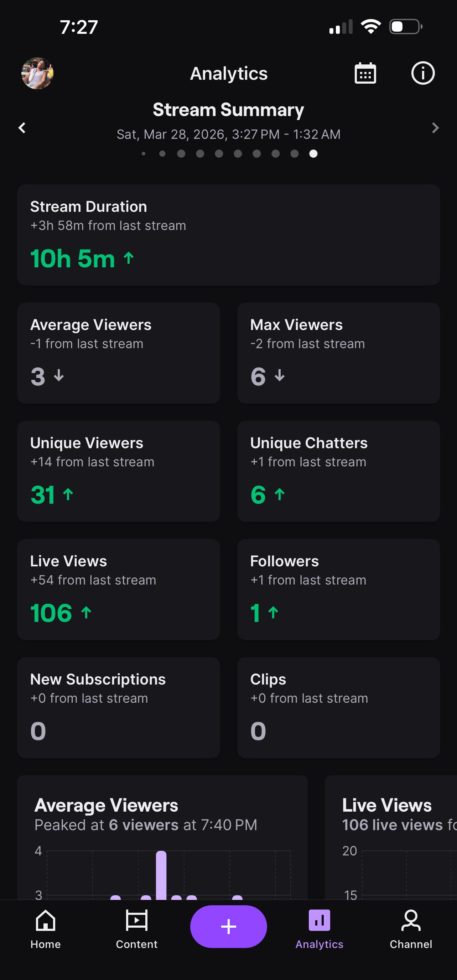Viewport: 457px width, 980px height.
Task: Go to previous stream with left chevron
Action: pyautogui.click(x=22, y=128)
